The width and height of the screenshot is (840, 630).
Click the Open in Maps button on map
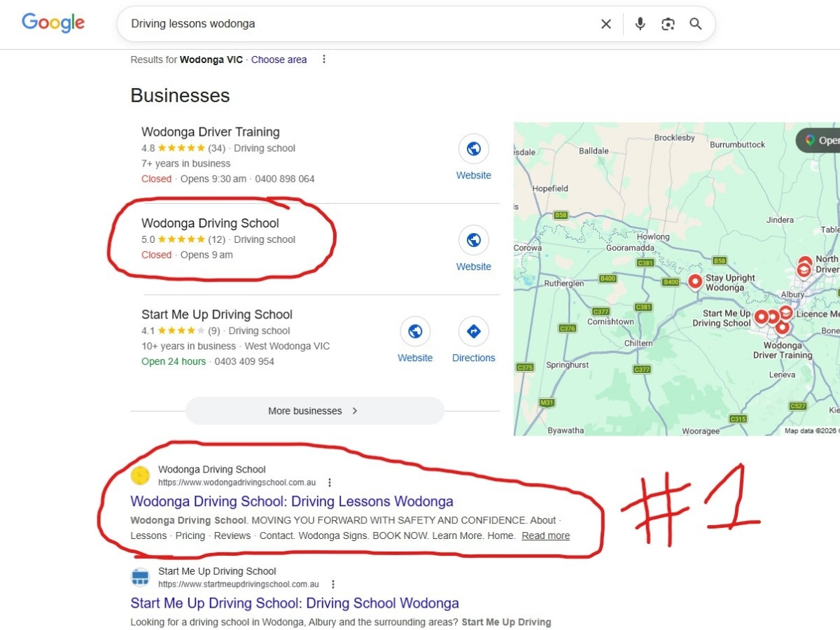click(x=819, y=140)
